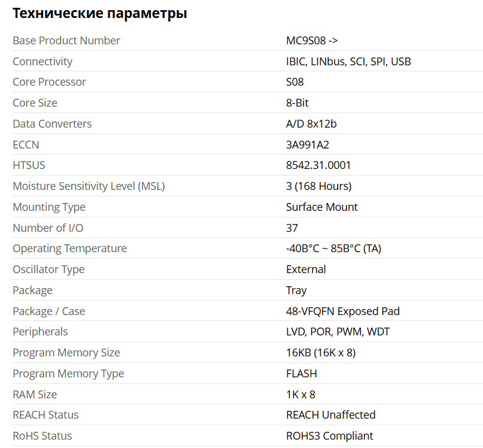483x448 pixels.
Task: Select the ECCN code 3A991A2
Action: [308, 145]
